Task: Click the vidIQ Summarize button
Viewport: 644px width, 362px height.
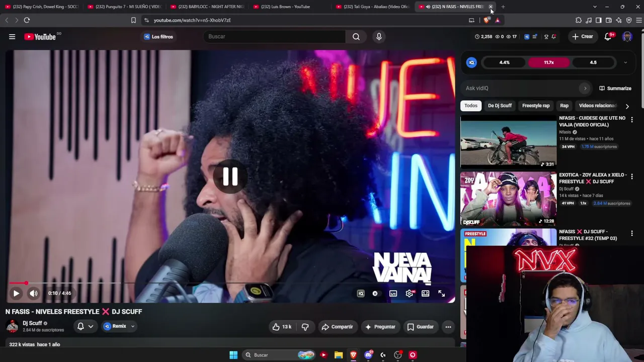Action: (x=615, y=88)
